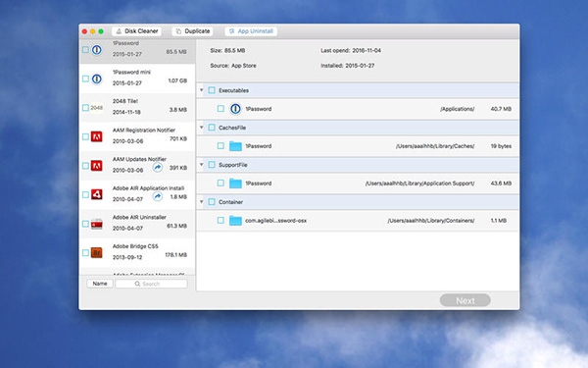Click the Next button

click(x=465, y=300)
